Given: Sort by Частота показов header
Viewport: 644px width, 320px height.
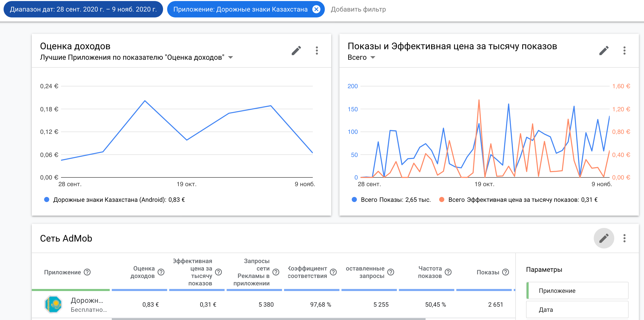Looking at the screenshot, I should pos(430,272).
